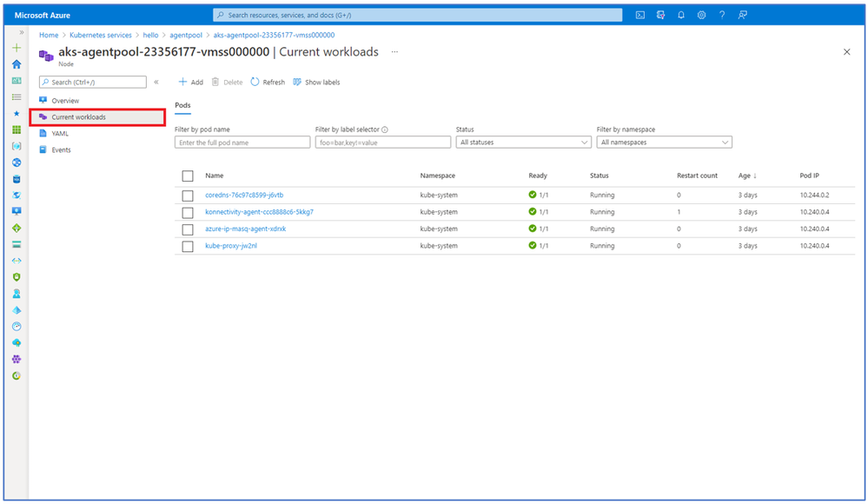Sort by the Name column header
This screenshot has height=504, width=868.
click(215, 176)
